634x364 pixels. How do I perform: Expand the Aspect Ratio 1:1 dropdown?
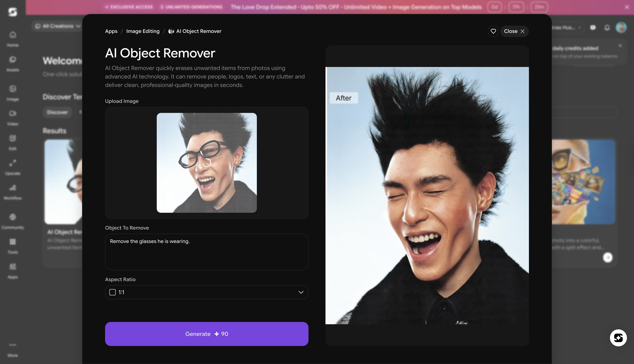point(206,292)
